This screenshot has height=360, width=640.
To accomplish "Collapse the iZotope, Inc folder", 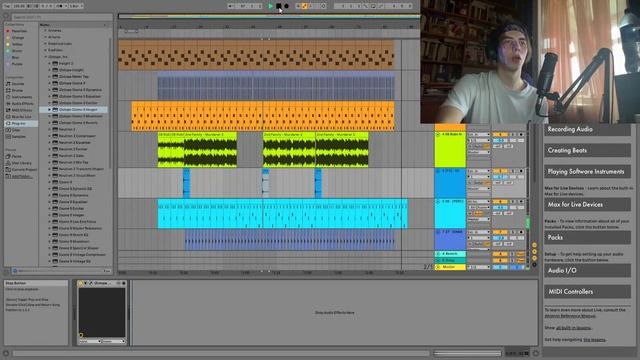I will (x=46, y=57).
